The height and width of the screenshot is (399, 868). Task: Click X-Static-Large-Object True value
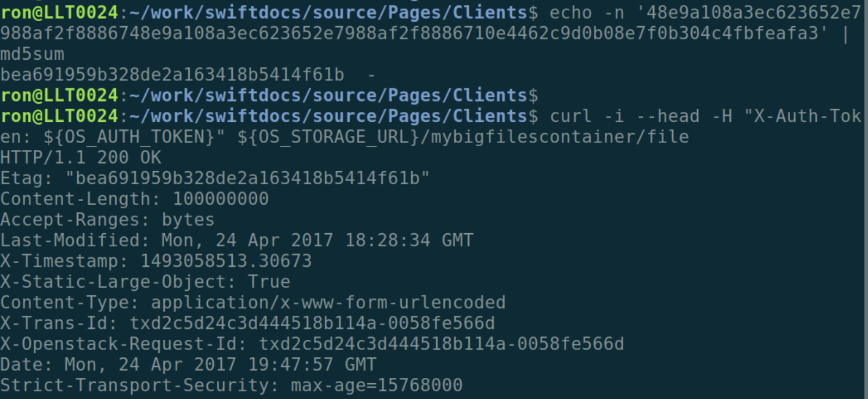pyautogui.click(x=269, y=282)
